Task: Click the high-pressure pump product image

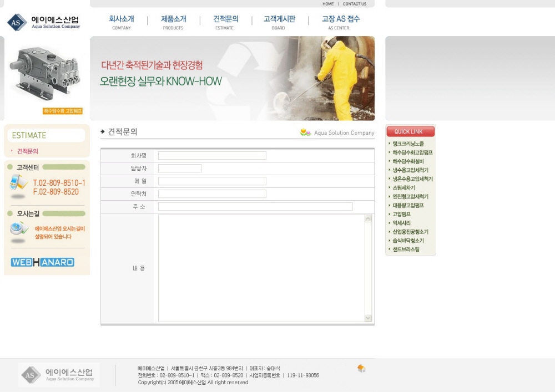Action: tap(46, 75)
